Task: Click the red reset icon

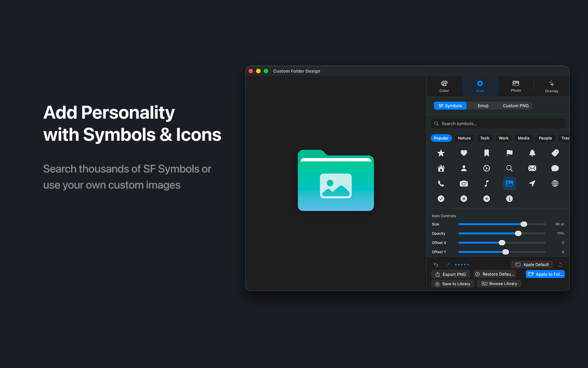Action: pos(560,264)
